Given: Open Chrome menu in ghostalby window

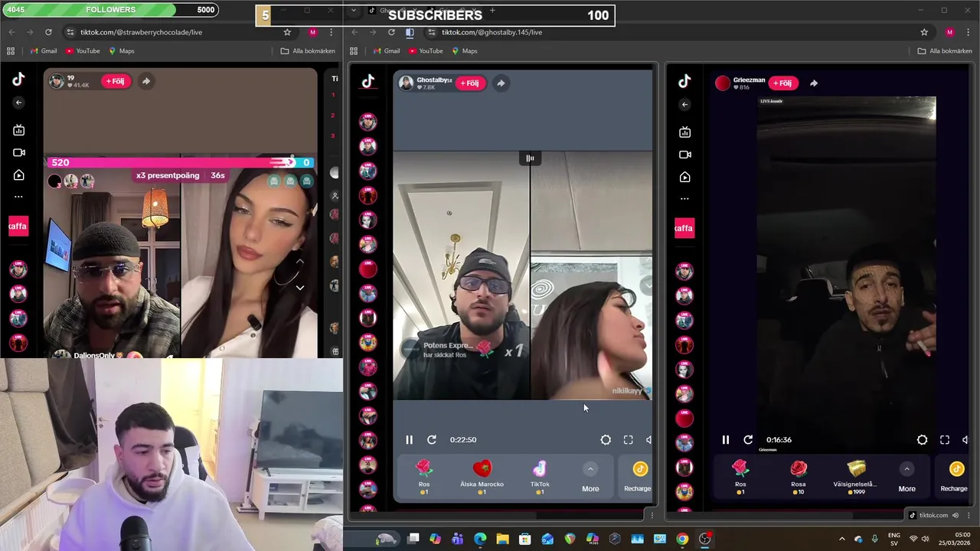Looking at the screenshot, I should point(968,32).
